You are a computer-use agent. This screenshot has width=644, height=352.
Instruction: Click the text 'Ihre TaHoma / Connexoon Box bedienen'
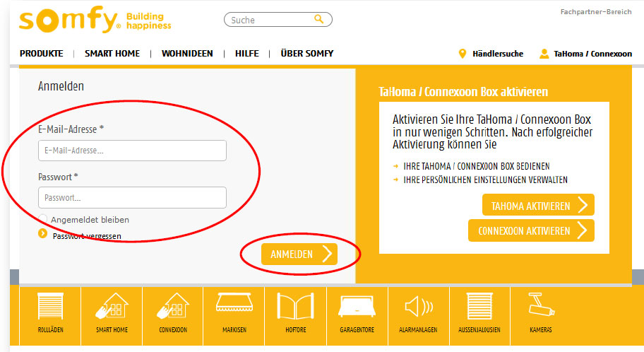477,166
